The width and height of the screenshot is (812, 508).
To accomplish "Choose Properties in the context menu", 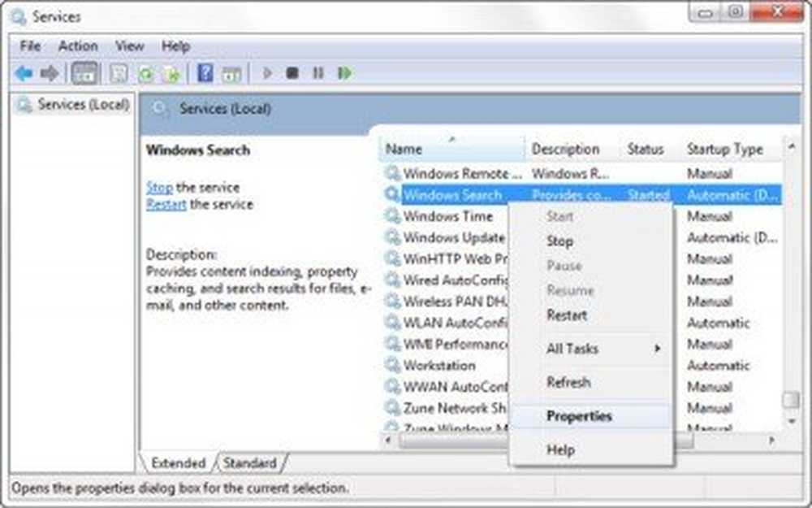I will click(x=591, y=416).
